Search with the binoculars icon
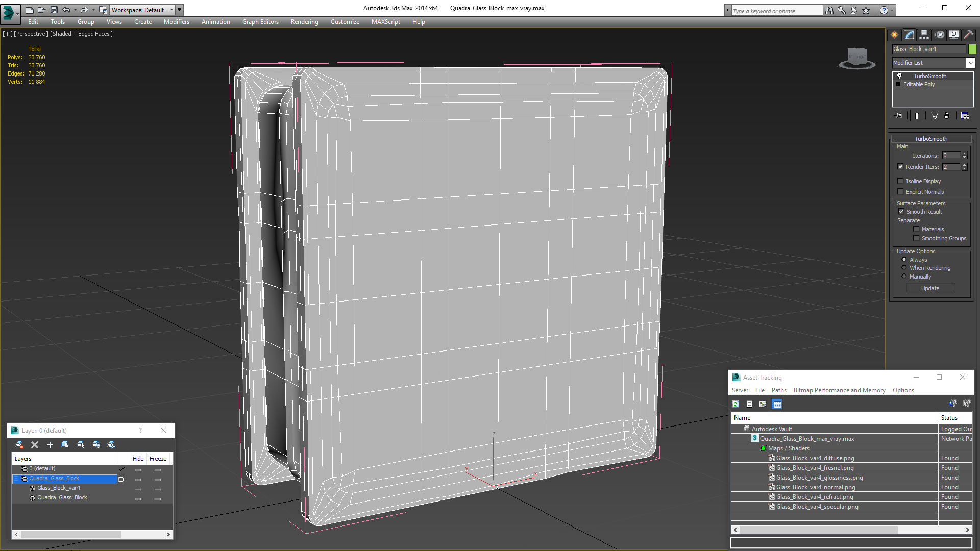The height and width of the screenshot is (551, 980). (829, 10)
